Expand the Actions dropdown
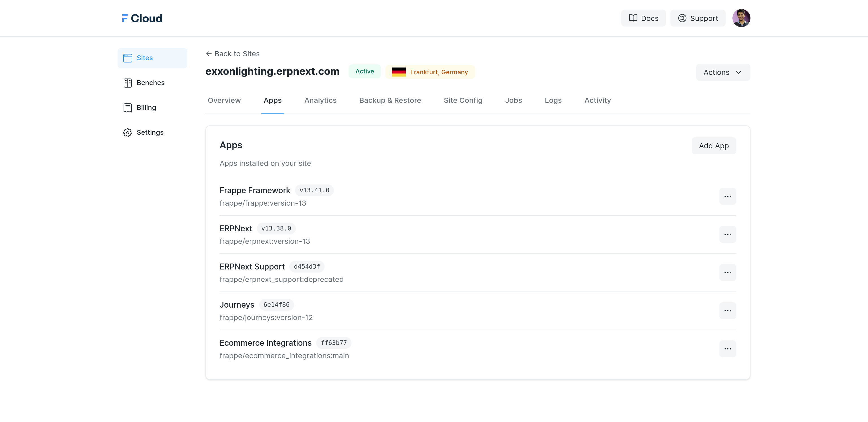The height and width of the screenshot is (422, 868). (x=723, y=72)
